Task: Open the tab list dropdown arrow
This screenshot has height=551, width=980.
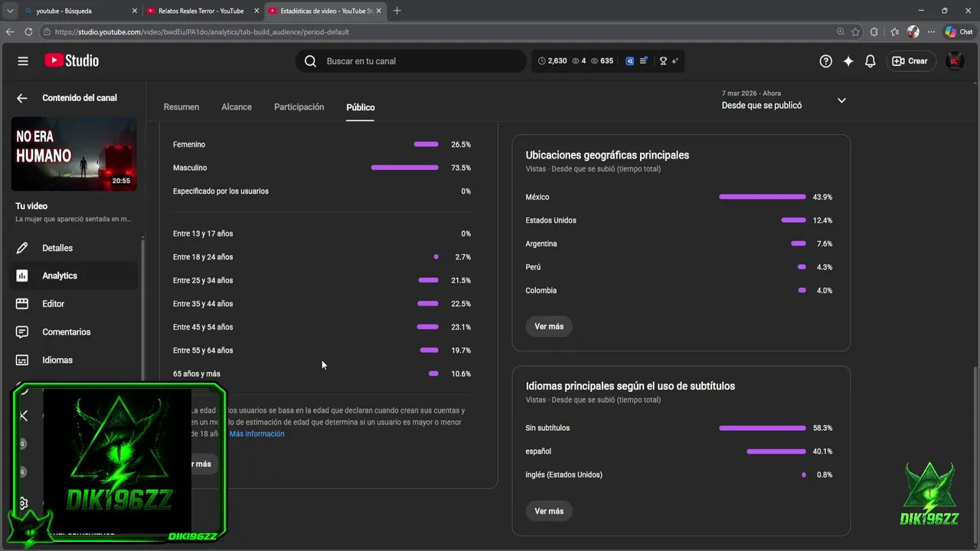Action: [10, 11]
